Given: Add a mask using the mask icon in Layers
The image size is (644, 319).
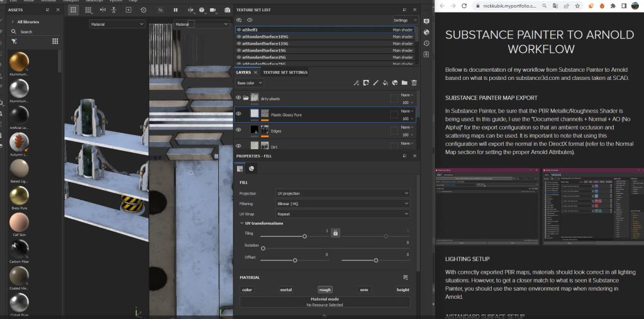Looking at the screenshot, I should pos(366,82).
